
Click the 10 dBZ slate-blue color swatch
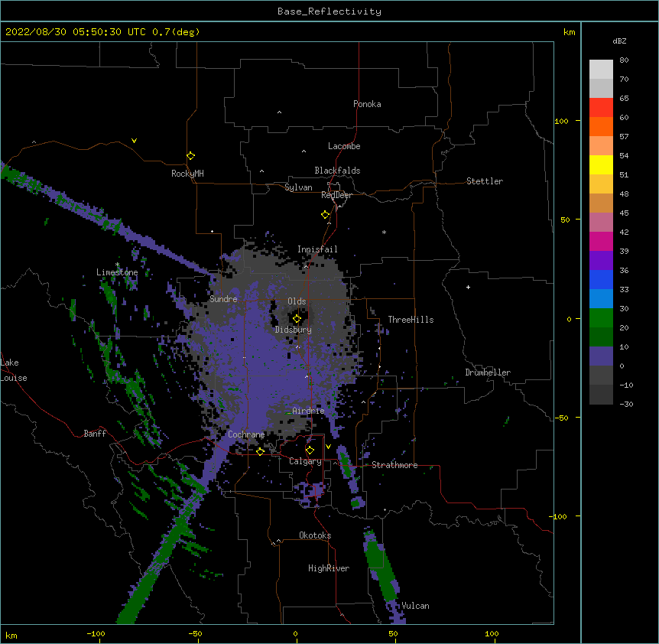[x=601, y=356]
